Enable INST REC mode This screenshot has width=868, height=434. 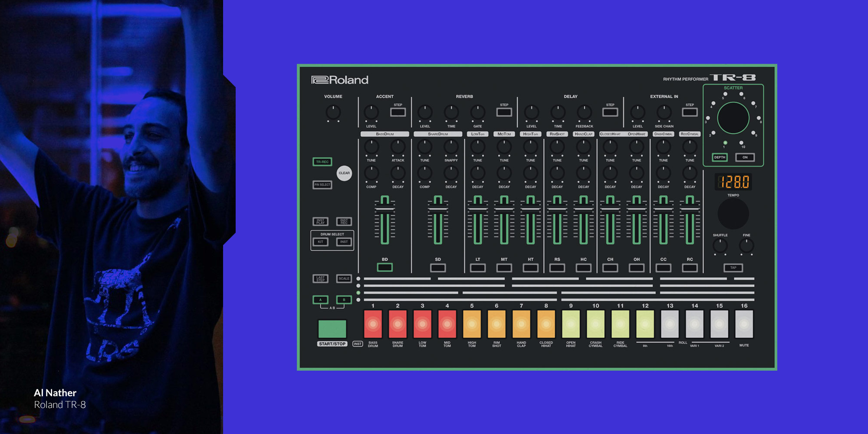coord(344,221)
